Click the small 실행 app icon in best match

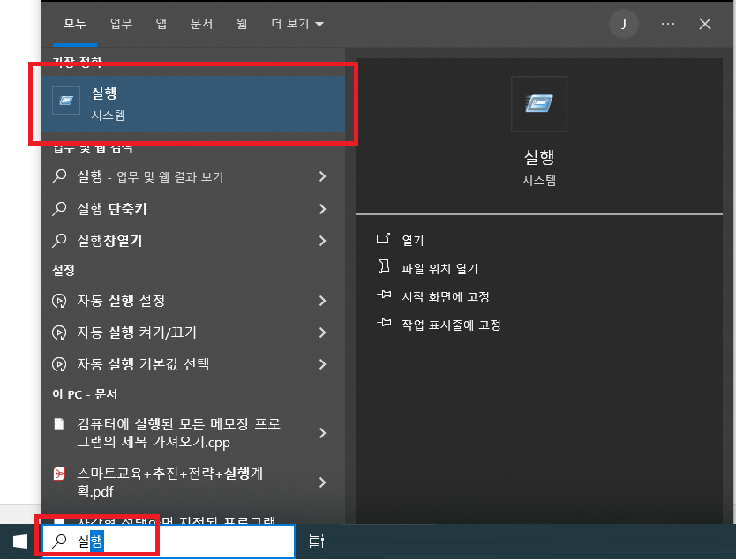(66, 101)
